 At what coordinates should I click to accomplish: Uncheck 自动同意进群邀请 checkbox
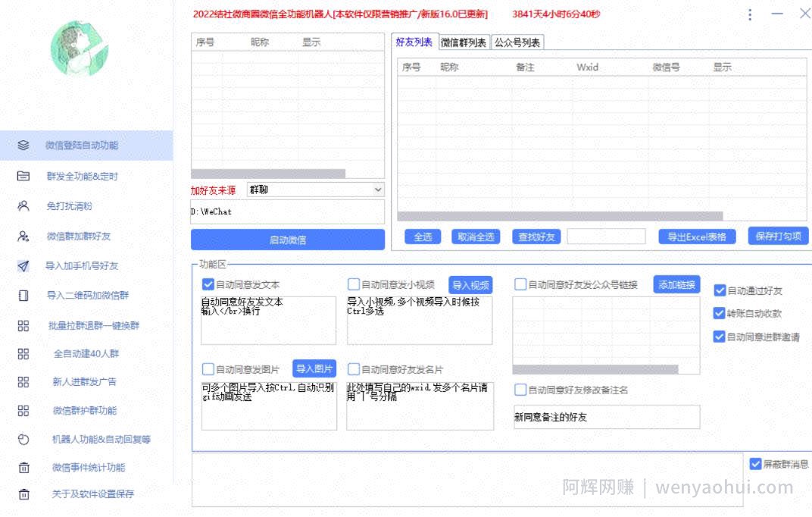(x=720, y=337)
